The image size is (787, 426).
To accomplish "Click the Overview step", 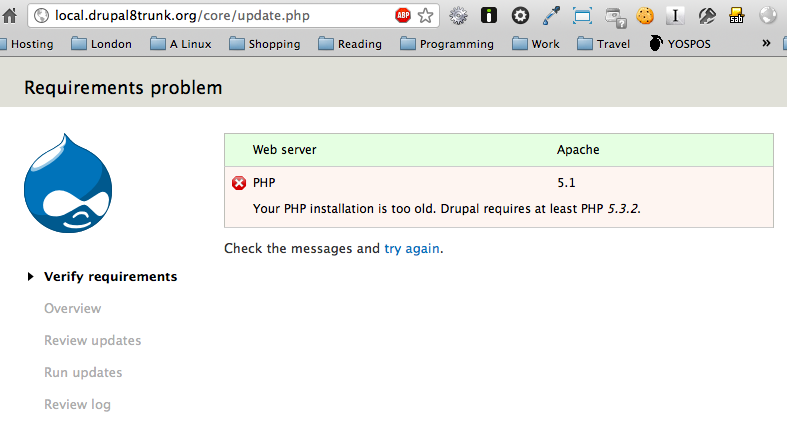I will (x=73, y=309).
